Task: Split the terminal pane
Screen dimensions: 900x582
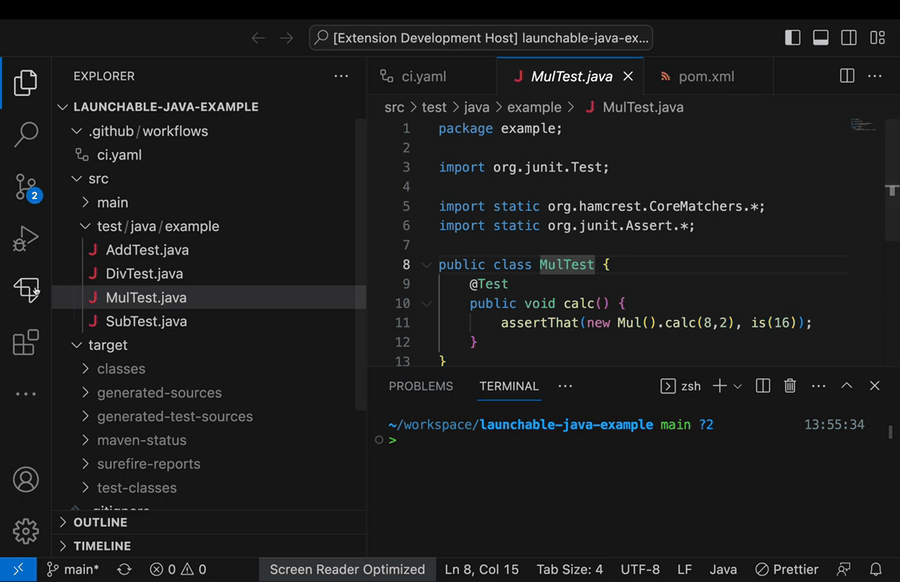Action: [x=763, y=386]
